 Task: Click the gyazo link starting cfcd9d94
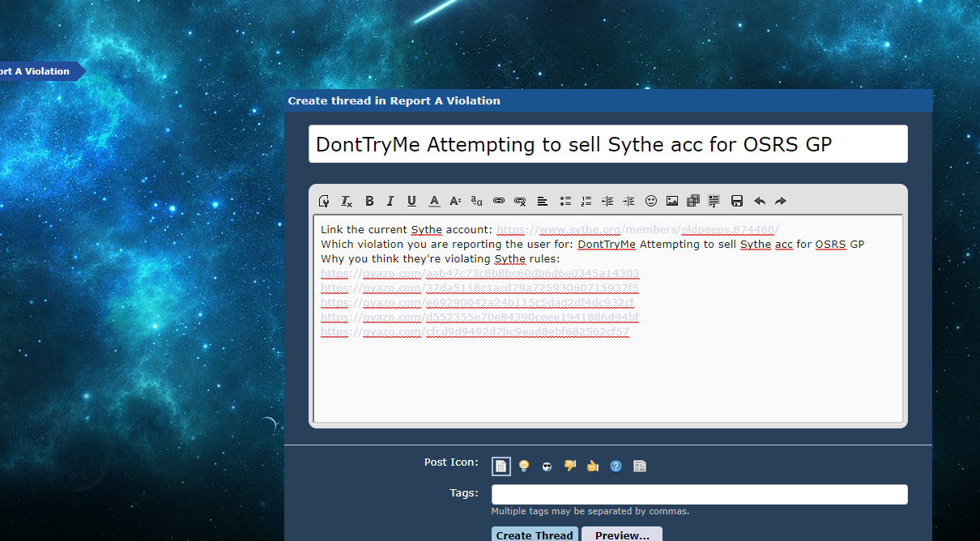[x=475, y=332]
